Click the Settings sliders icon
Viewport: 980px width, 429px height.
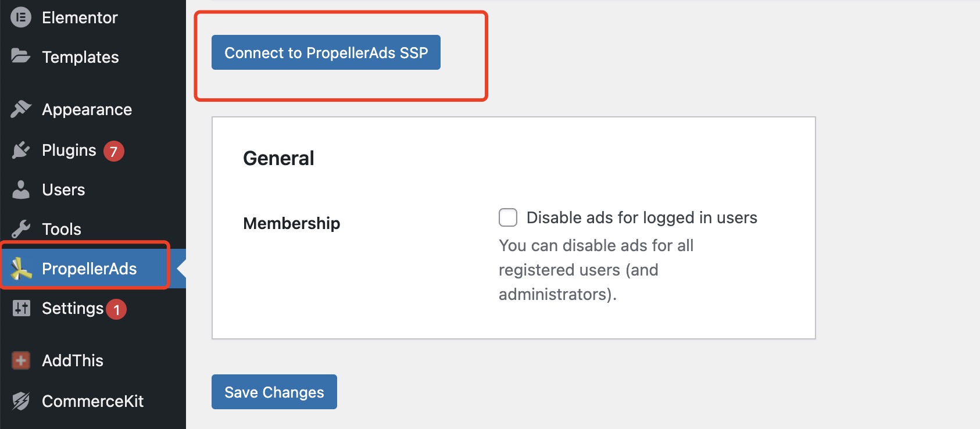[x=21, y=308]
